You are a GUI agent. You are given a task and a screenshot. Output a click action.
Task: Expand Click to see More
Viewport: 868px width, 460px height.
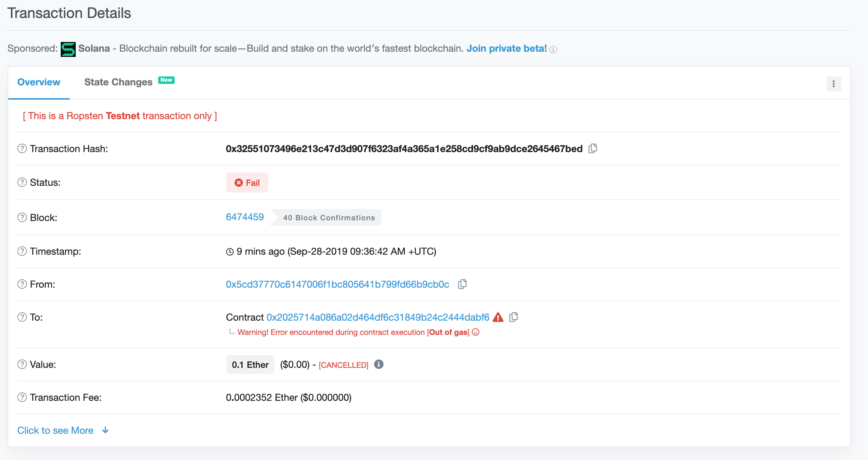coord(55,430)
